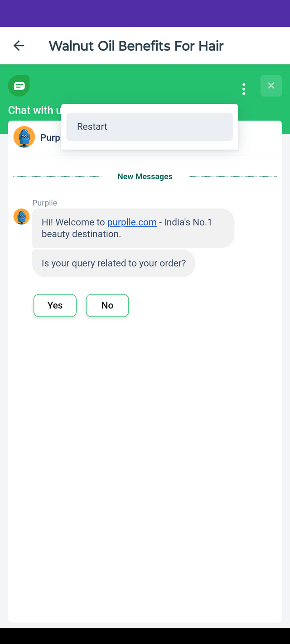This screenshot has width=290, height=644.
Task: Open the three-dot chat options menu
Action: (244, 89)
